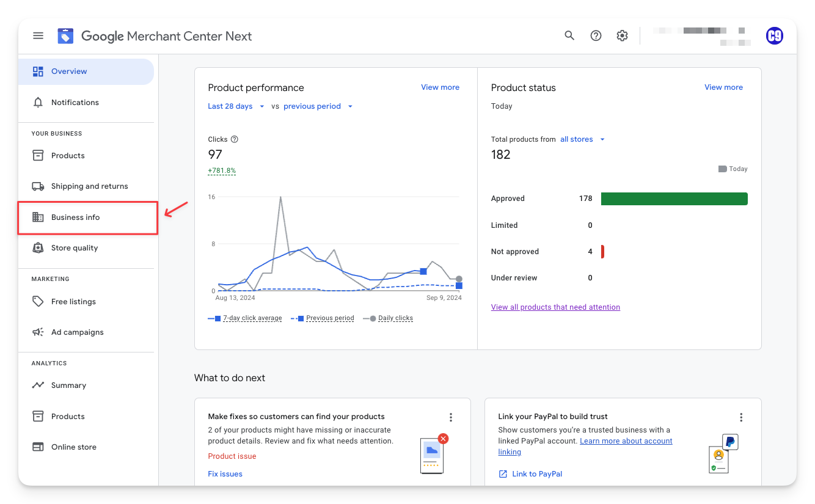Select Business info in sidebar
Viewport: 815px width, 504px height.
(75, 217)
